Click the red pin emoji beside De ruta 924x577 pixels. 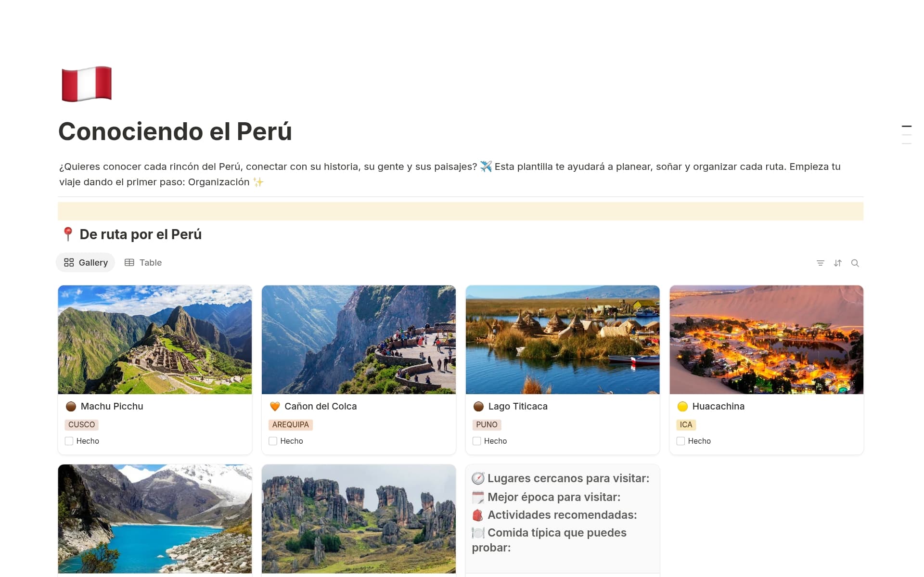(68, 234)
